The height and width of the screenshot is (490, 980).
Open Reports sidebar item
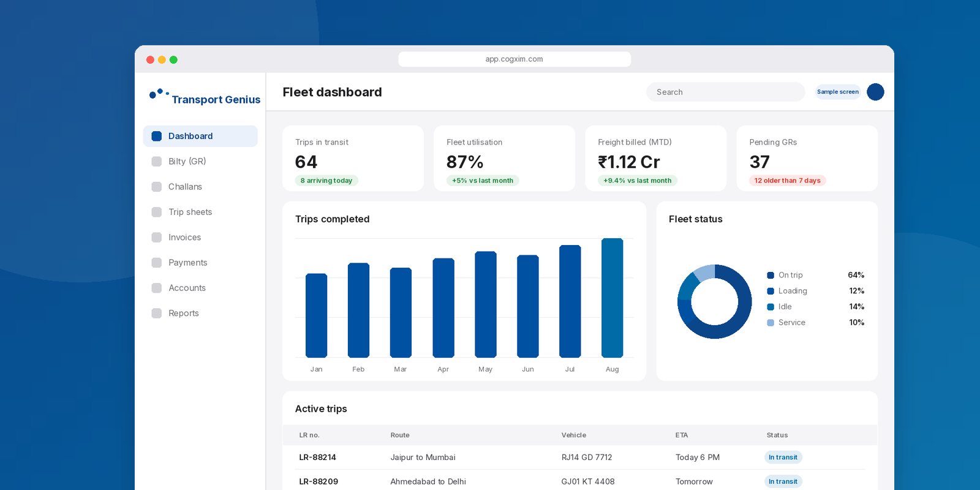click(200, 313)
